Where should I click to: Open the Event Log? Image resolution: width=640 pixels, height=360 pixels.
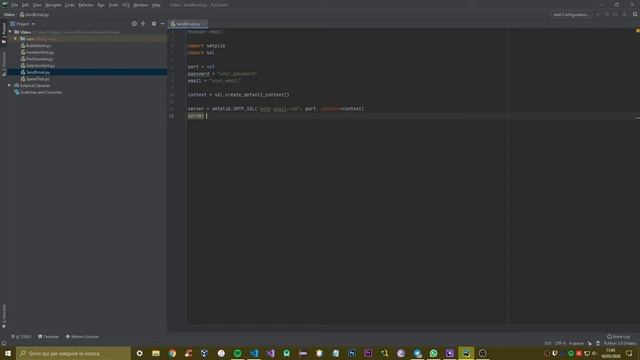point(618,337)
